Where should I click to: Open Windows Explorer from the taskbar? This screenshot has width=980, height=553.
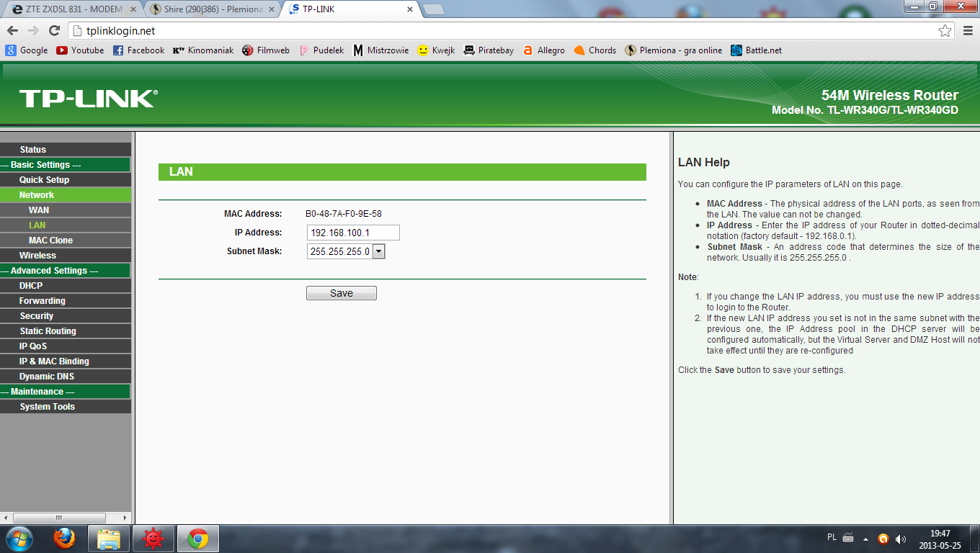(109, 539)
